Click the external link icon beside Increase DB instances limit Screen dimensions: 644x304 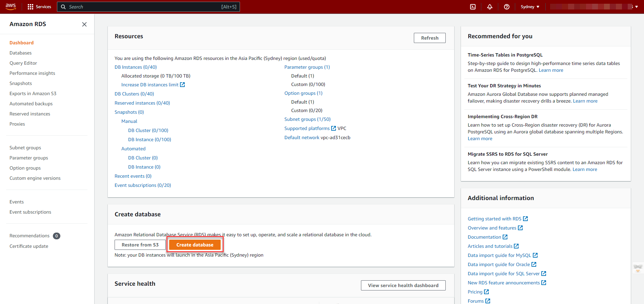pos(182,85)
